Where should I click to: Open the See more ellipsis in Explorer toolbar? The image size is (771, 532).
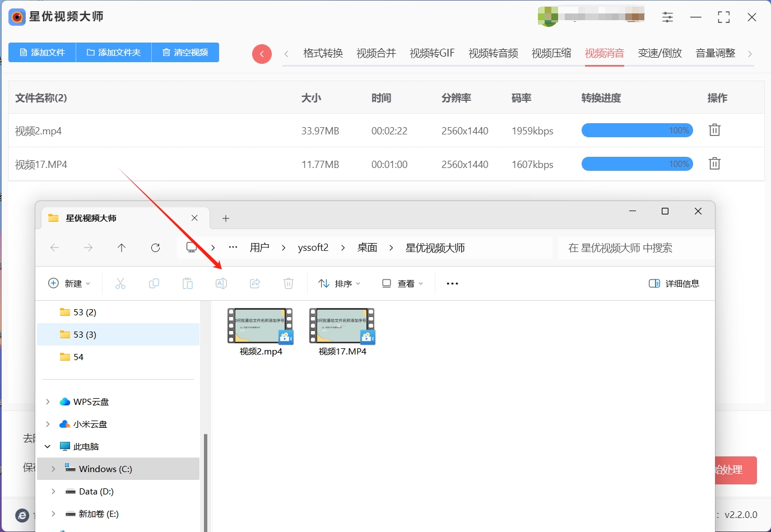tap(452, 283)
